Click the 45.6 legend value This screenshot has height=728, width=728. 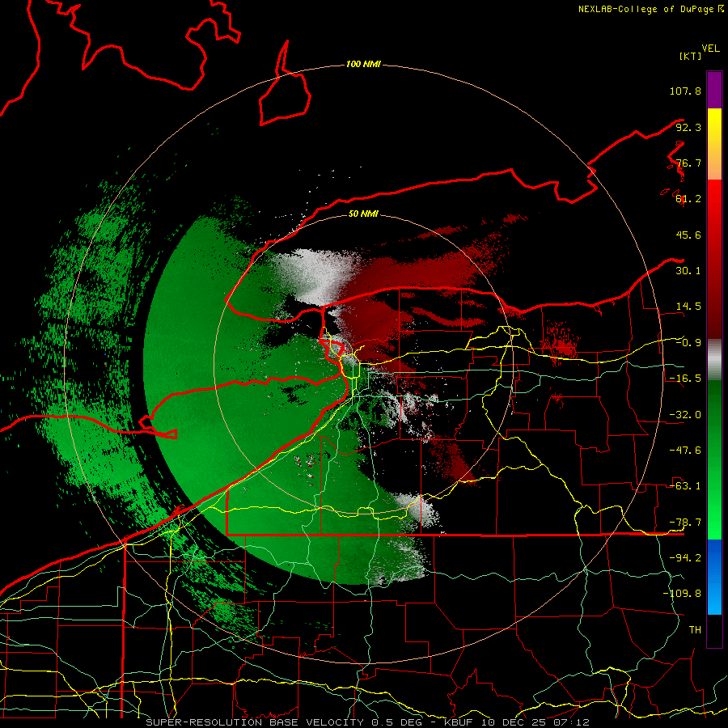click(x=688, y=235)
